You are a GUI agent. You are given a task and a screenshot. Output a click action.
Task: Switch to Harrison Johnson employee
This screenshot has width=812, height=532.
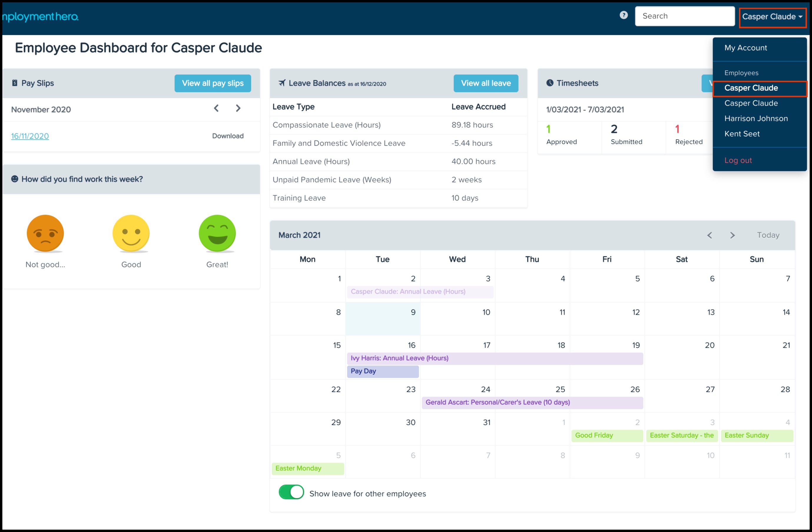click(756, 118)
